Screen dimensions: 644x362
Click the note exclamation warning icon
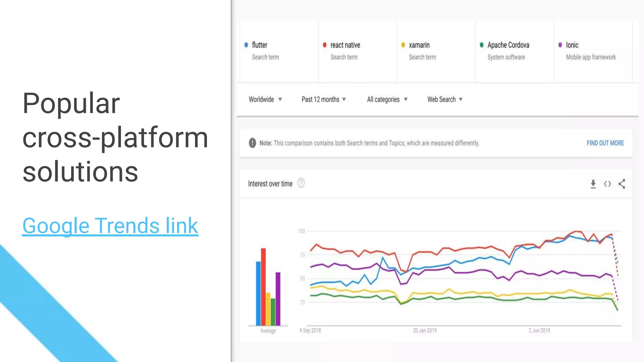pos(252,143)
